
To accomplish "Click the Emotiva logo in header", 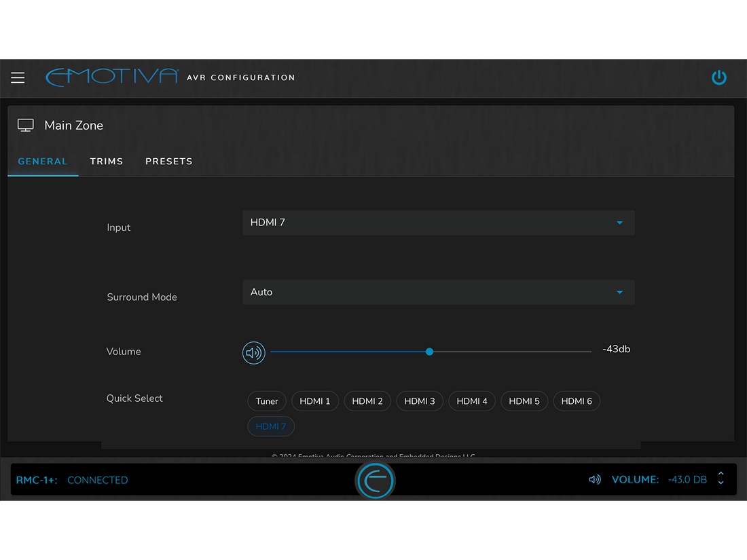I will point(112,77).
